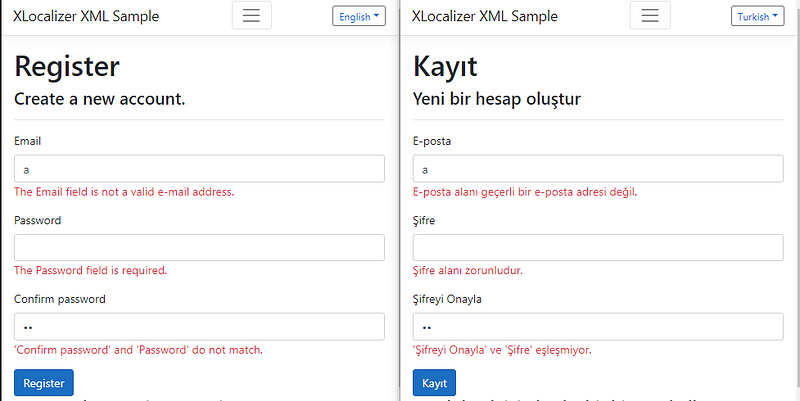Click the Register page heading
800x401 pixels.
tap(67, 66)
